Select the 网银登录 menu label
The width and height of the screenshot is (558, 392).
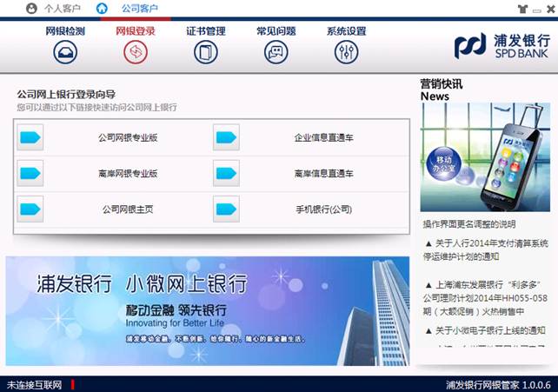pos(136,31)
